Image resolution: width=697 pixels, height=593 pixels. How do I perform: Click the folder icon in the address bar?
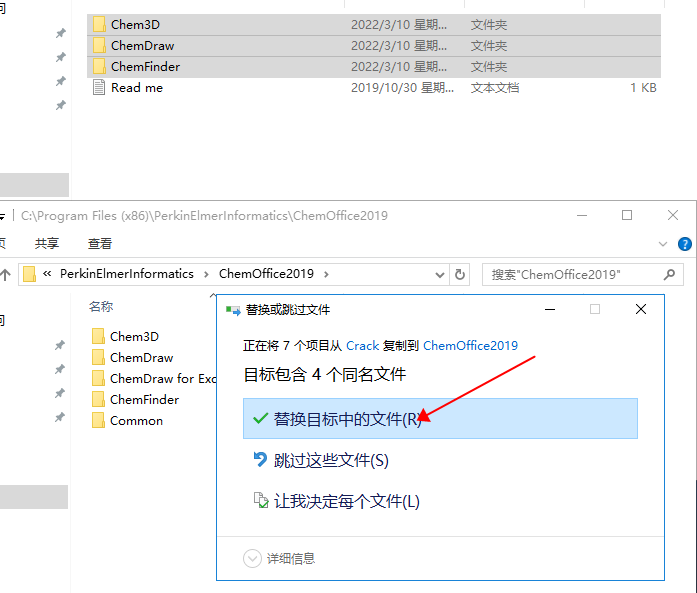29,274
